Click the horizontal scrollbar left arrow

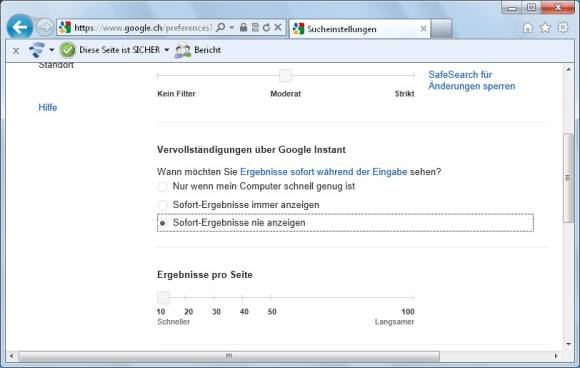(11, 356)
